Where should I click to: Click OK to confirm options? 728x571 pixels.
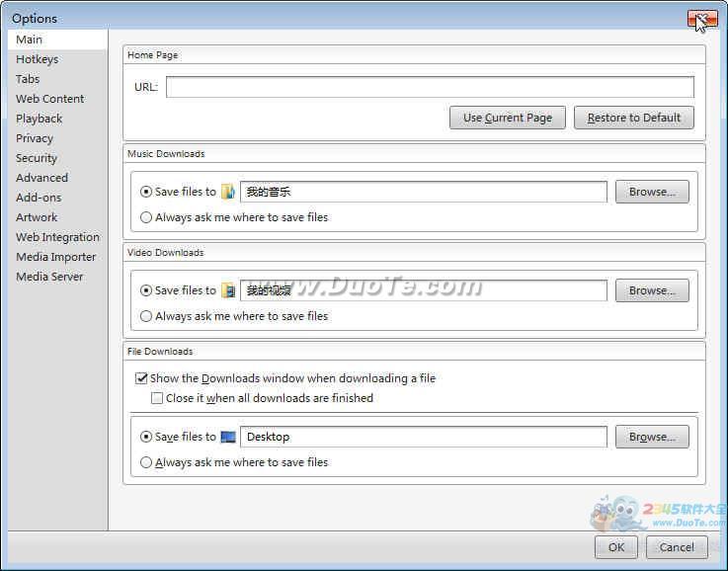(x=615, y=546)
